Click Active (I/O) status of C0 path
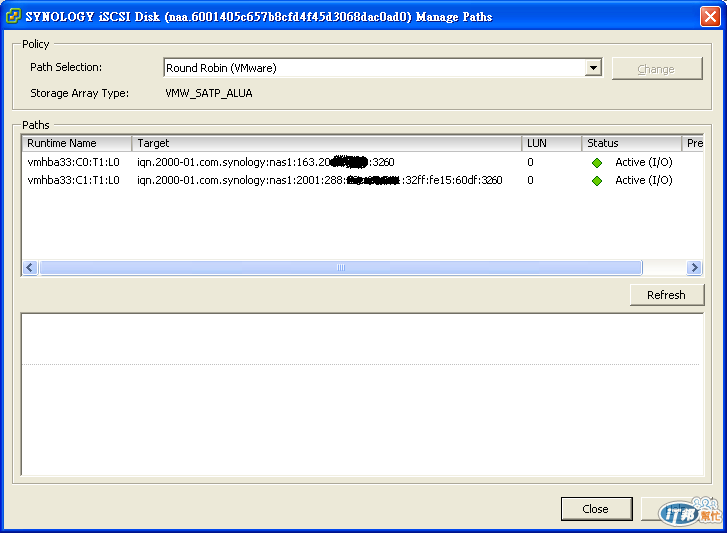The image size is (727, 533). pyautogui.click(x=644, y=162)
